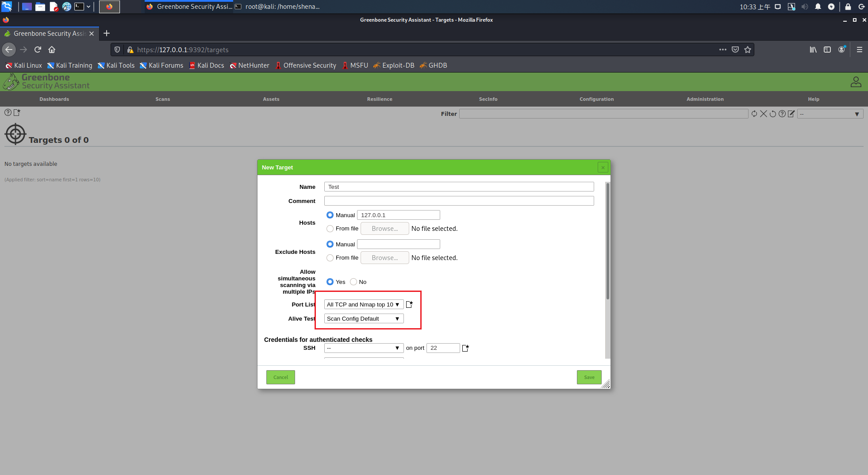Save the new target
This screenshot has height=475, width=868.
[589, 377]
